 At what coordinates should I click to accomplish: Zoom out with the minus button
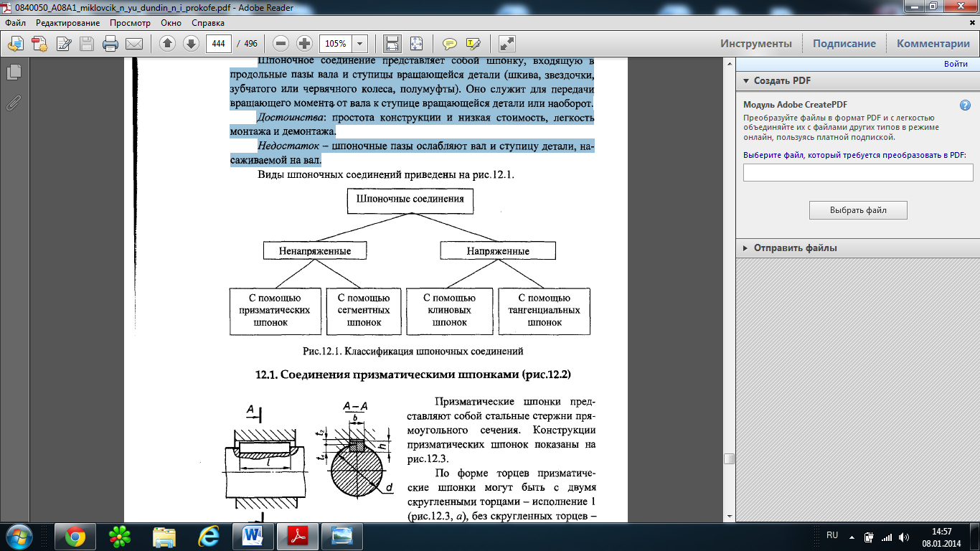click(281, 44)
